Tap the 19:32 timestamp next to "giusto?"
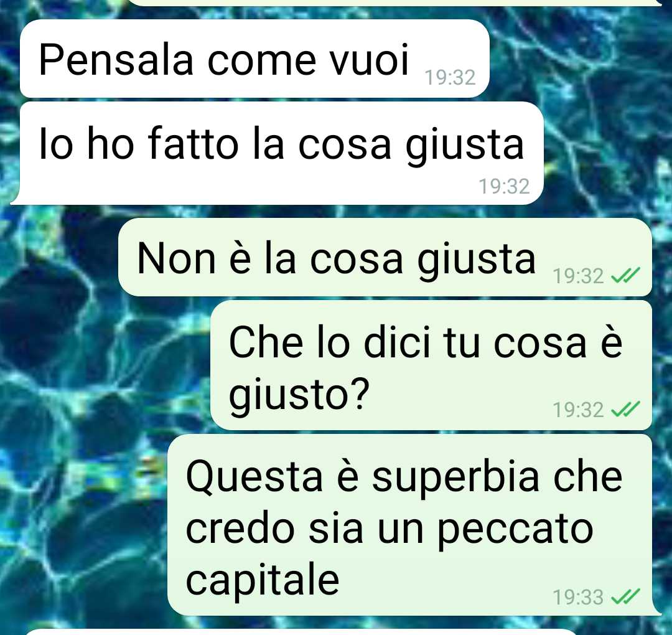The image size is (672, 635). coord(578,410)
